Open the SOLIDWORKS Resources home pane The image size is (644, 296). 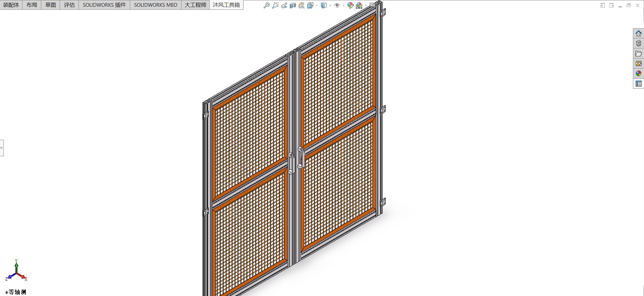pos(639,33)
